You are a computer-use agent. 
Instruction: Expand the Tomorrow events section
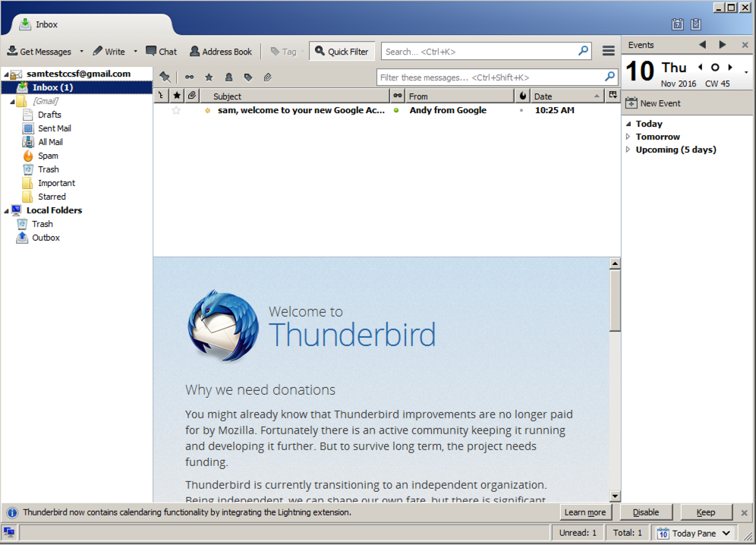click(628, 137)
